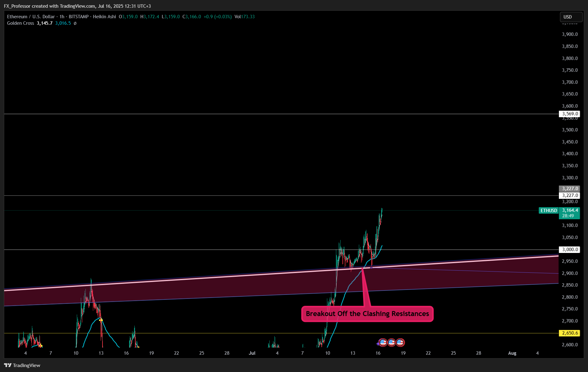The image size is (588, 372).
Task: Click the Jul label on the time axis
Action: click(252, 353)
